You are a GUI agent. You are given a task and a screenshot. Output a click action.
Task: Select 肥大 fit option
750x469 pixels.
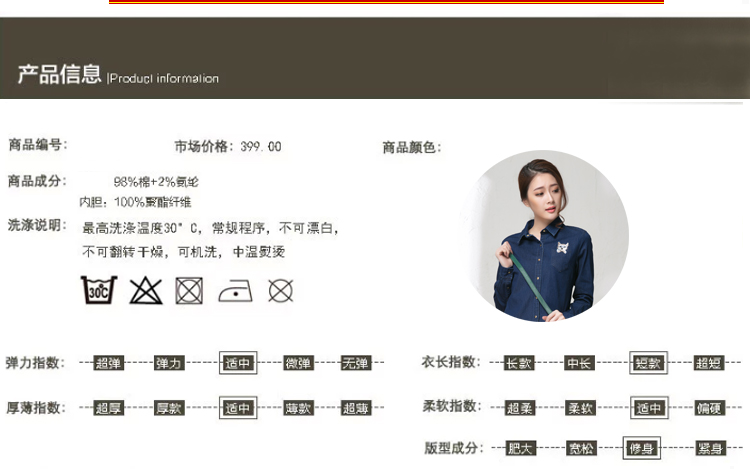coord(521,448)
